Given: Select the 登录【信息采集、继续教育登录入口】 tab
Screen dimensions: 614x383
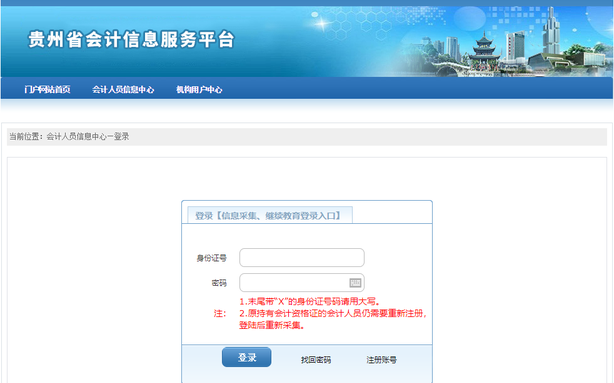Looking at the screenshot, I should (x=270, y=215).
